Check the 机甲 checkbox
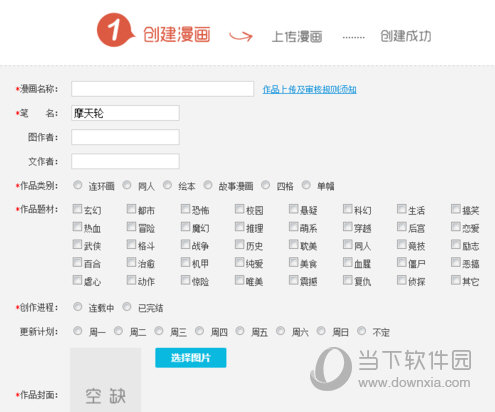This screenshot has width=495, height=412. coord(185,262)
